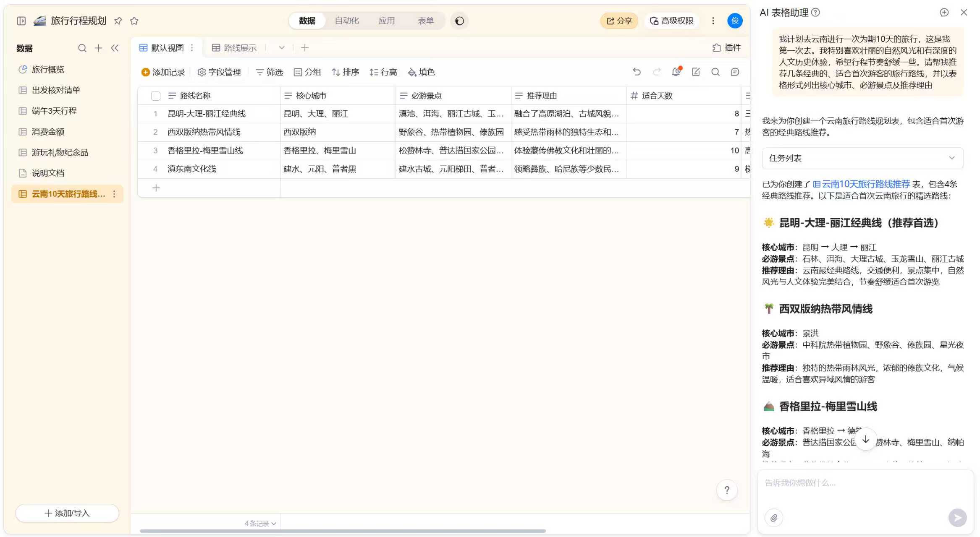Select the 排序 sorting tool
Image resolution: width=980 pixels, height=537 pixels.
pyautogui.click(x=345, y=72)
